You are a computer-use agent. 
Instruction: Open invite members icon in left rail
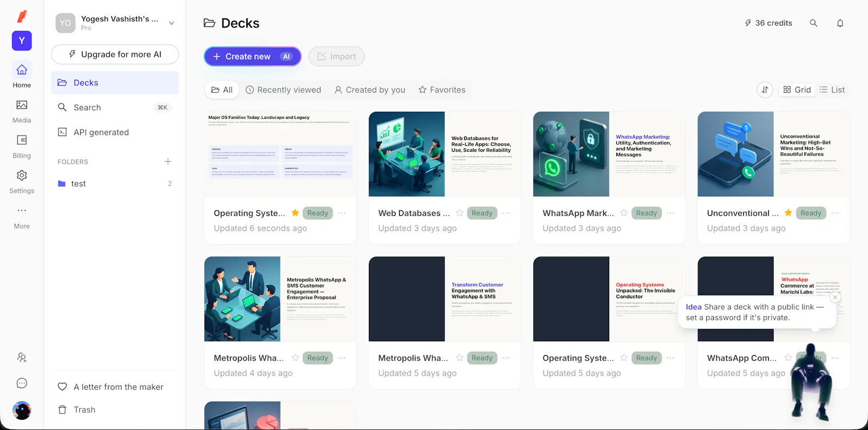point(22,357)
